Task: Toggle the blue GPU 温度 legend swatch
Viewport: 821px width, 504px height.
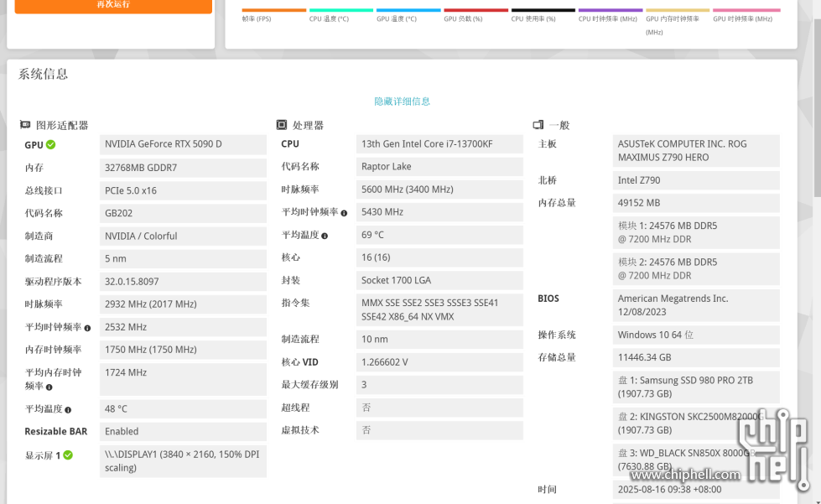Action: point(408,10)
